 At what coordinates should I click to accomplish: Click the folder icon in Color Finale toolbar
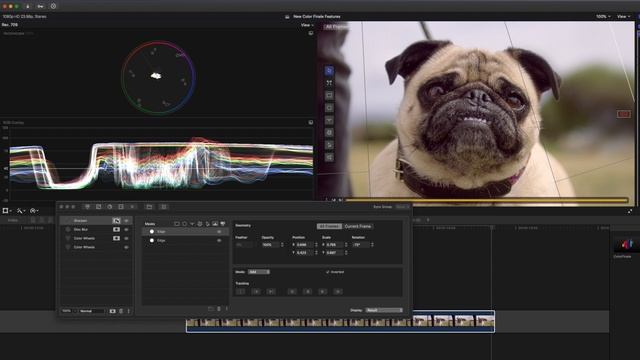pos(149,207)
